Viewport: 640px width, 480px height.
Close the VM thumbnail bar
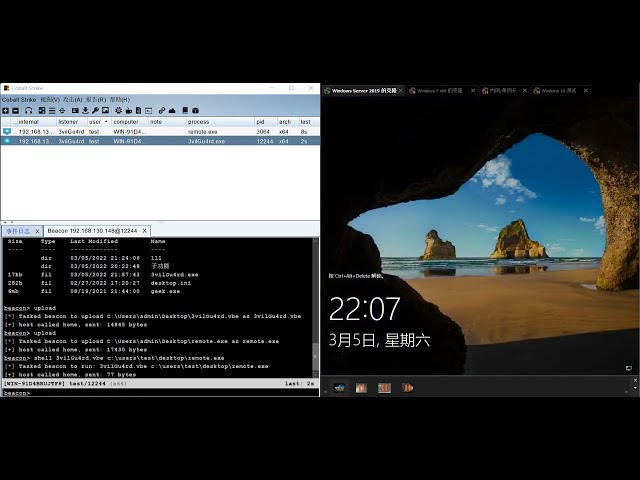pyautogui.click(x=635, y=380)
